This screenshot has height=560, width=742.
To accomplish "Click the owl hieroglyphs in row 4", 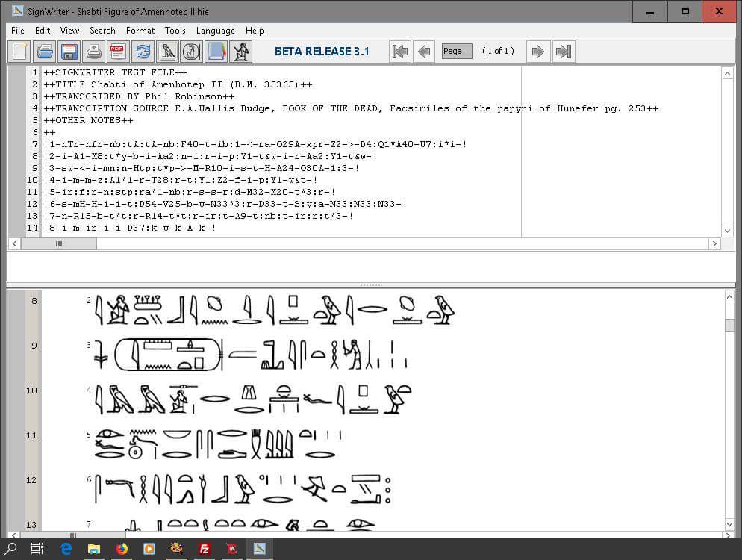I will 137,399.
